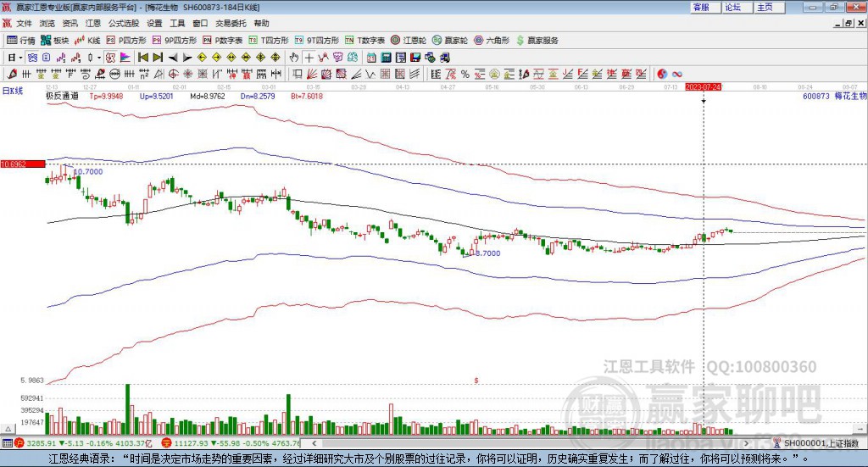The height and width of the screenshot is (467, 868).
Task: Open the T数字表 tool
Action: [x=364, y=41]
